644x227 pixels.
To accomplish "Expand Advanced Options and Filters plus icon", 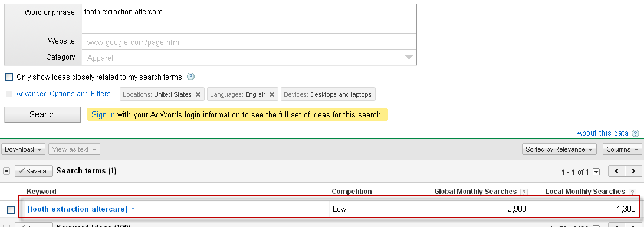I will pyautogui.click(x=9, y=94).
